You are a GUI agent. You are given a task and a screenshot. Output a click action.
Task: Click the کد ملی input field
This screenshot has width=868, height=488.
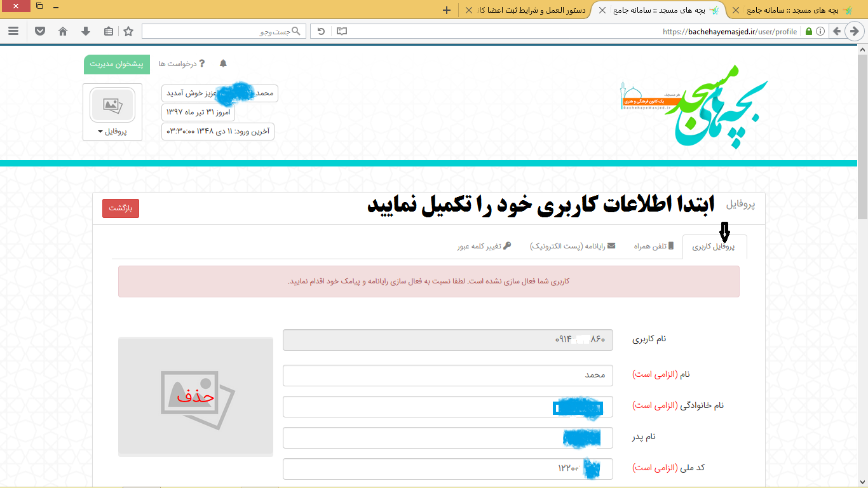pyautogui.click(x=448, y=468)
